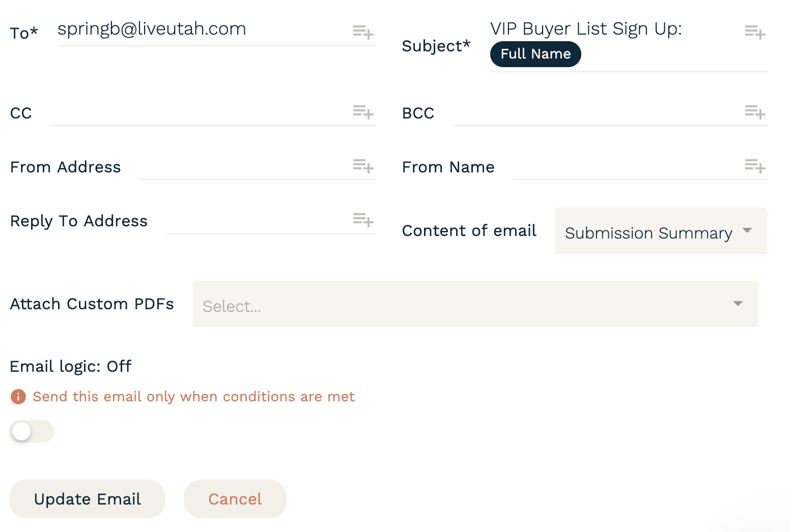Click the Update Email button
The height and width of the screenshot is (532, 791).
point(87,499)
